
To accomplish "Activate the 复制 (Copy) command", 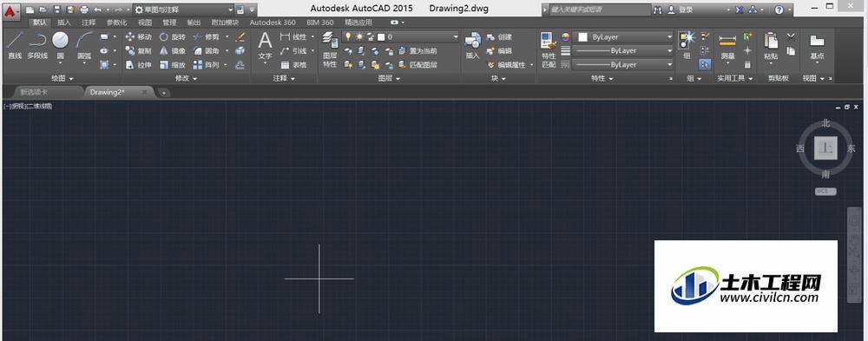I will 138,51.
